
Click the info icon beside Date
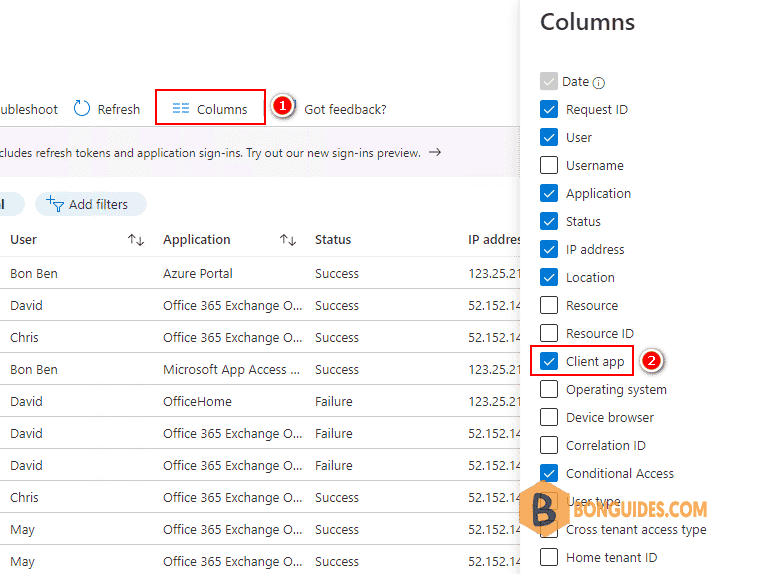click(x=599, y=83)
